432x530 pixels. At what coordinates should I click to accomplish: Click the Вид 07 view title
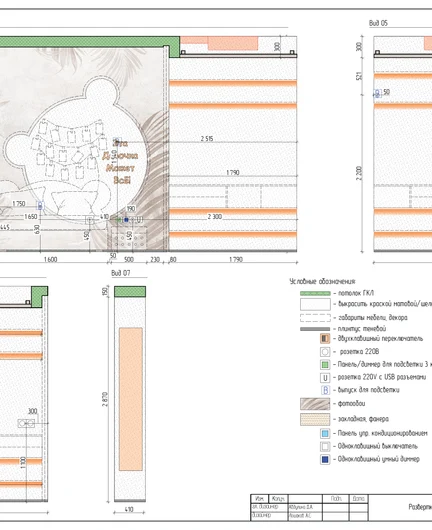pos(121,273)
